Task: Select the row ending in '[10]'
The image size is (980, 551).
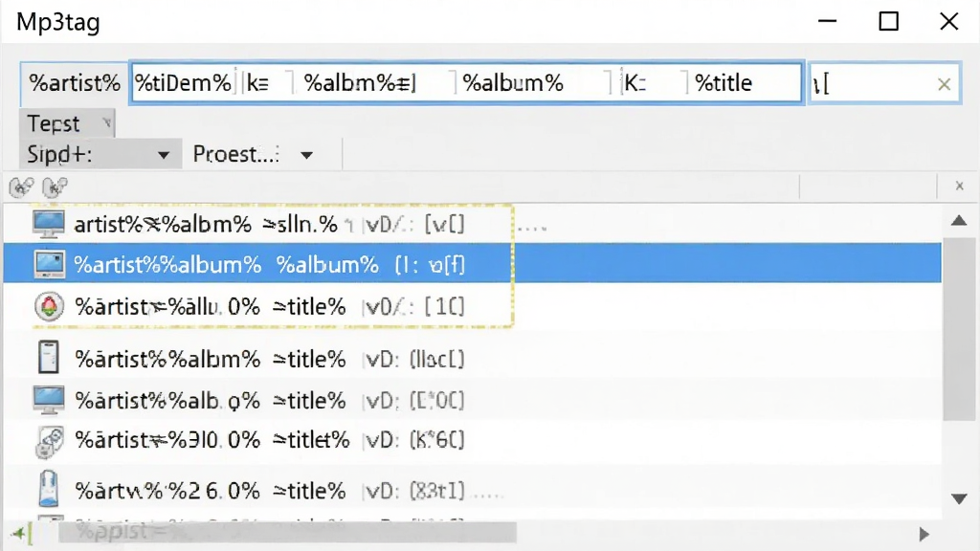Action: [x=472, y=307]
